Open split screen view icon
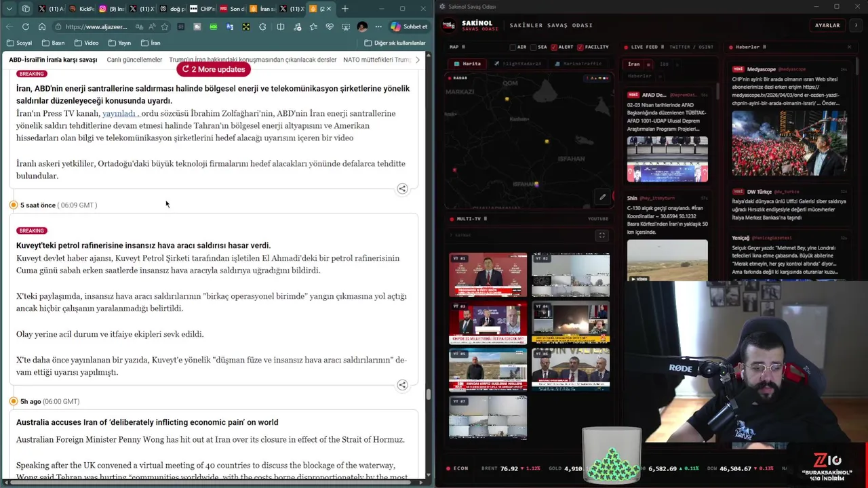The image size is (868, 488). pos(280,26)
